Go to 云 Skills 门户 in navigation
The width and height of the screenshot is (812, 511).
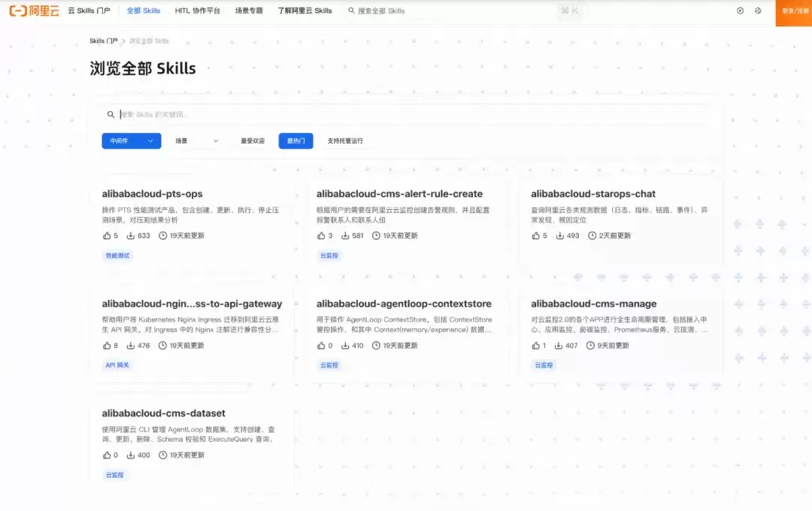89,11
